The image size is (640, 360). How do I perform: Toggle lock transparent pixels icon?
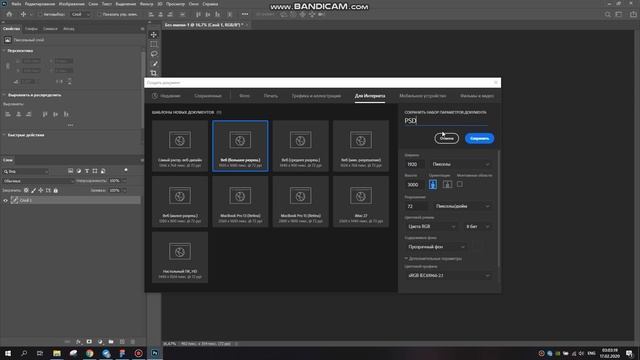[x=26, y=190]
